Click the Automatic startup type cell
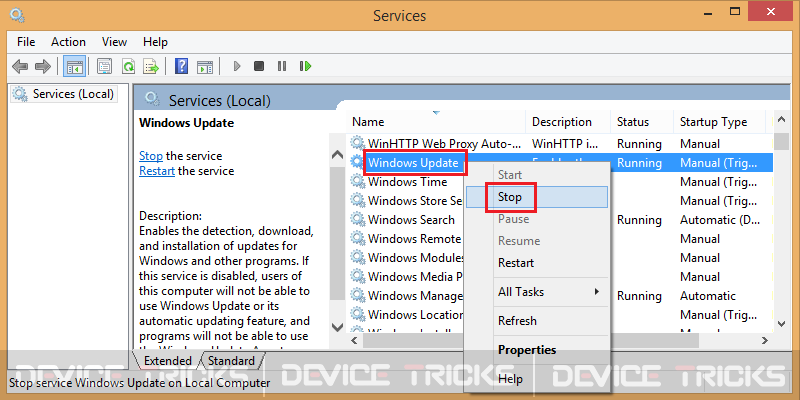 tap(708, 296)
